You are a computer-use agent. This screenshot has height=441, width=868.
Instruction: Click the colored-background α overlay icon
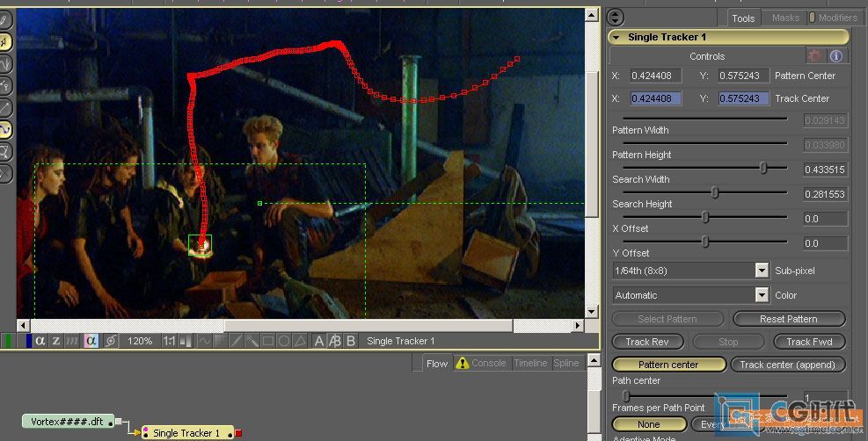pos(91,341)
